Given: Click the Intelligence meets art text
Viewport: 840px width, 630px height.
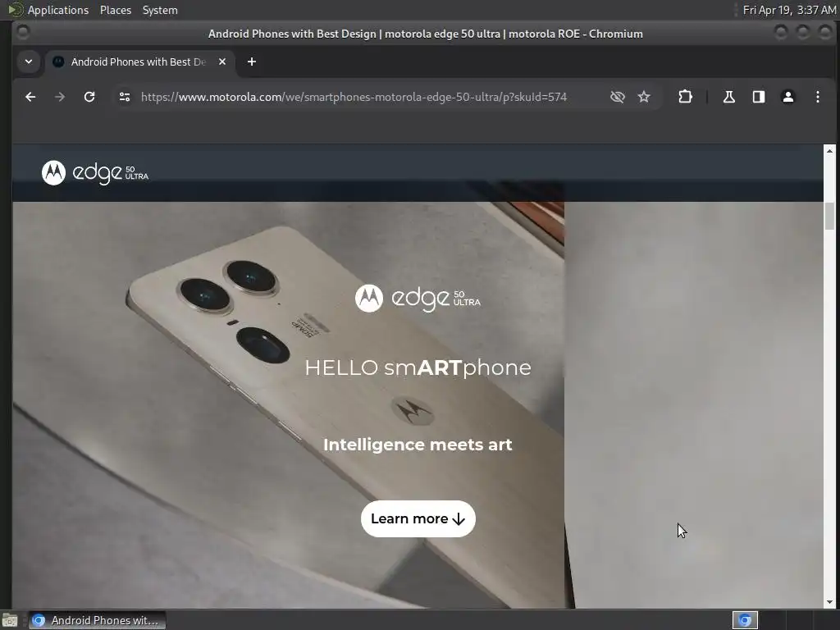Looking at the screenshot, I should pos(418,445).
